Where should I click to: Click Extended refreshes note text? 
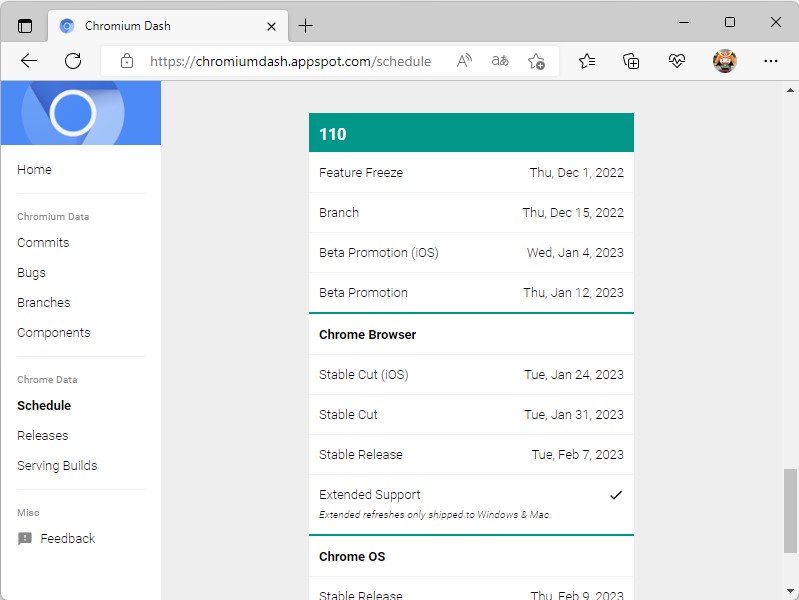[x=435, y=514]
